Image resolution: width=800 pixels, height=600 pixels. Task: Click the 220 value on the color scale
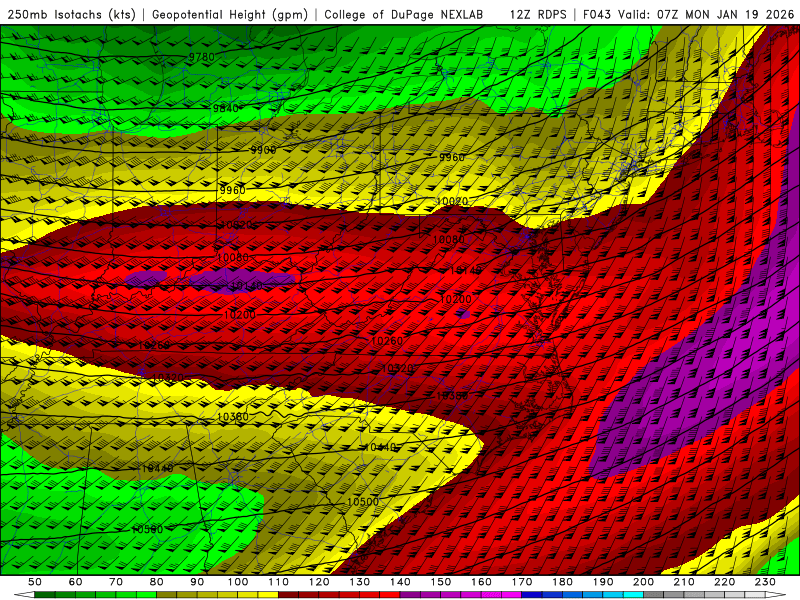(x=724, y=582)
